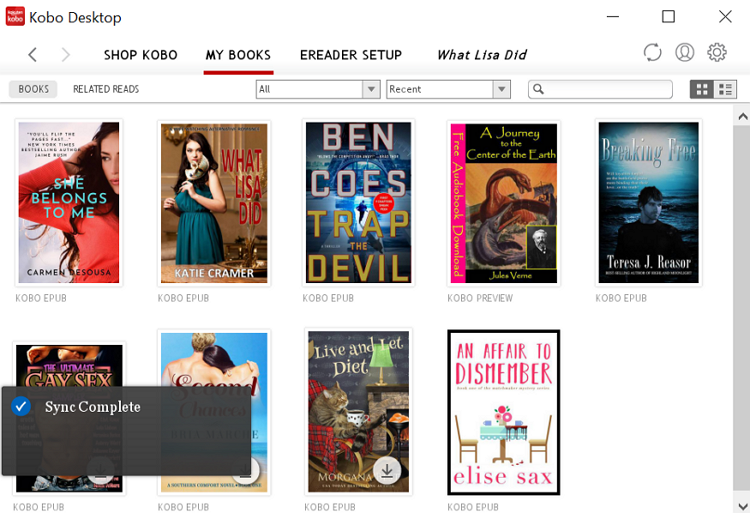The width and height of the screenshot is (750, 513).
Task: Go back with the left arrow
Action: click(x=33, y=55)
